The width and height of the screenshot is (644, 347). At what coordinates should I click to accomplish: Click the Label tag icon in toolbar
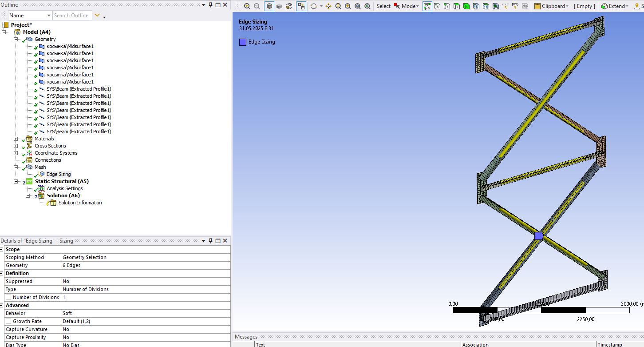515,6
